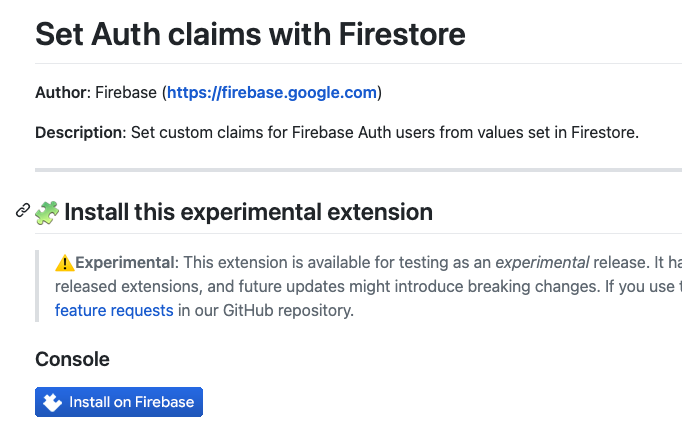This screenshot has width=682, height=443.
Task: Click the 'Set custom claims for Firebase Auth' sentence
Action: (384, 132)
